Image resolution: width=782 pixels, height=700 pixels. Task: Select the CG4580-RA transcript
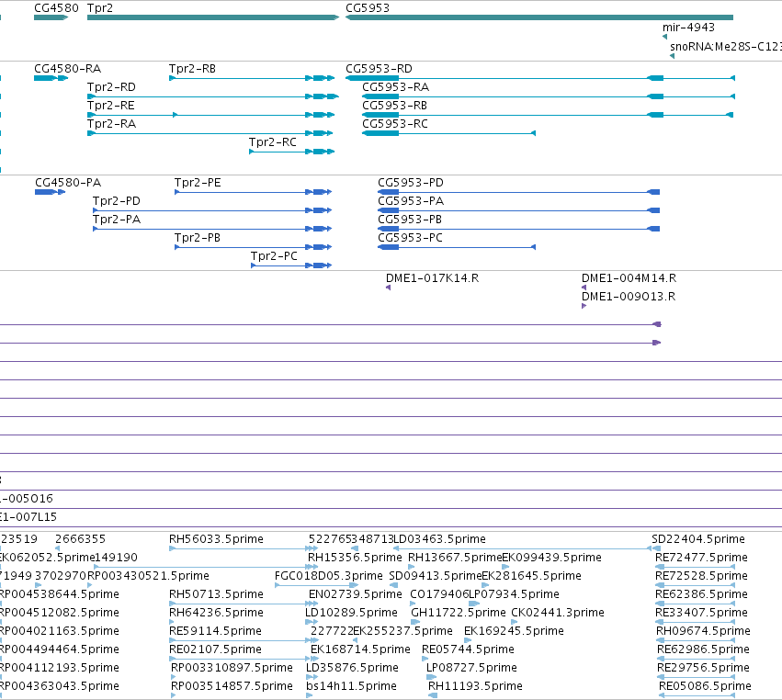tap(51, 78)
